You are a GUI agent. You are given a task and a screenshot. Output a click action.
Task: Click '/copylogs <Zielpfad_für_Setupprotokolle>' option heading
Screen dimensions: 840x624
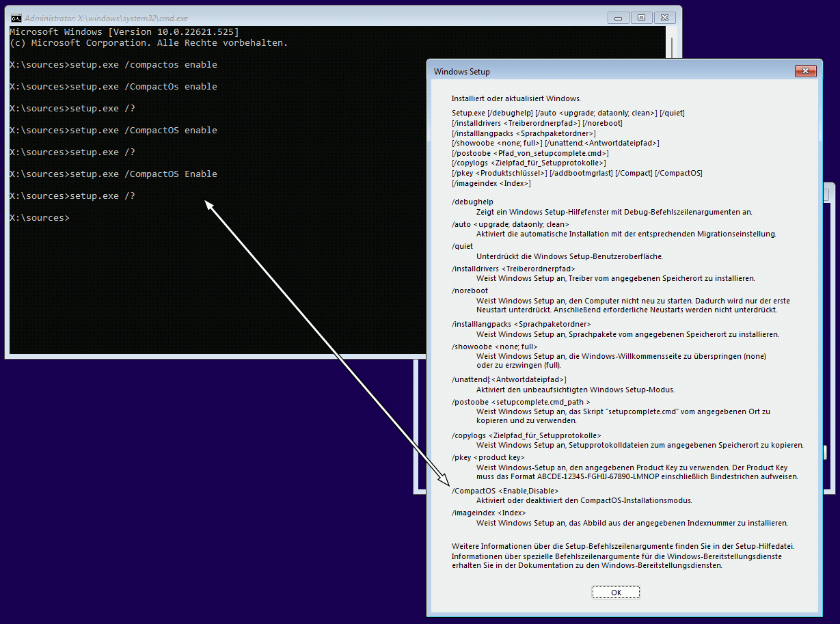(526, 435)
